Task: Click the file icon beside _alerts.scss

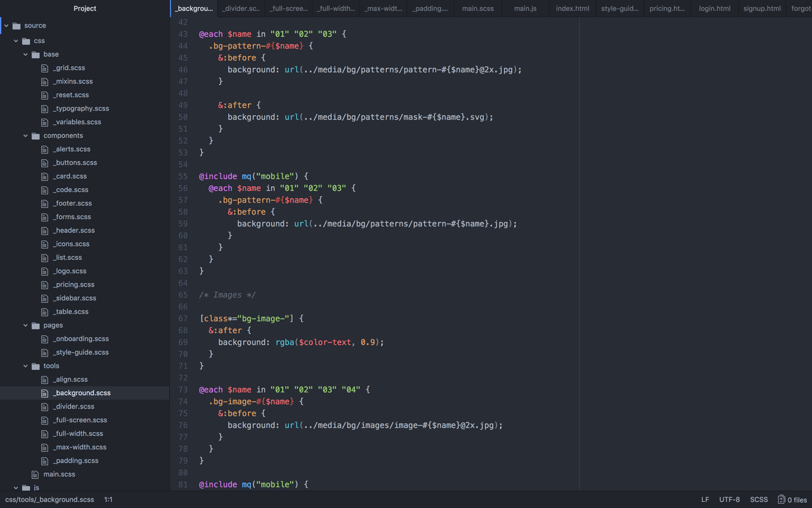Action: coord(45,149)
